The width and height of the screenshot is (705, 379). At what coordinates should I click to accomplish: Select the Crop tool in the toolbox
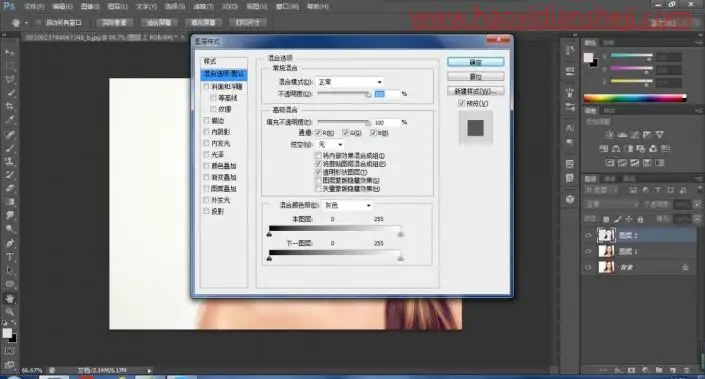click(x=9, y=107)
